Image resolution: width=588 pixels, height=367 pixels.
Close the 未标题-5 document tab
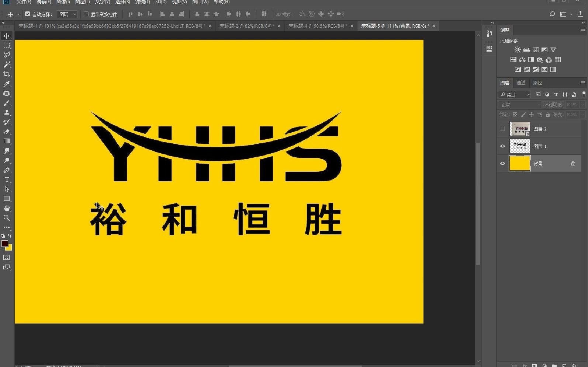[434, 26]
